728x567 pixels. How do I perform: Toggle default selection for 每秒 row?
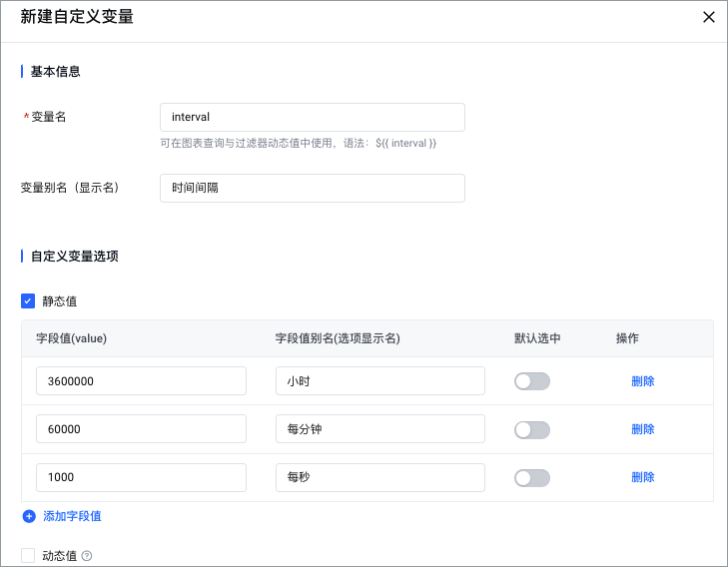click(531, 478)
